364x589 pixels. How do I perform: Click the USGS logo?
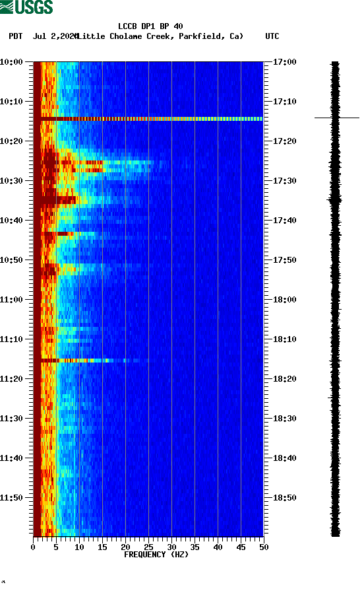point(26,7)
